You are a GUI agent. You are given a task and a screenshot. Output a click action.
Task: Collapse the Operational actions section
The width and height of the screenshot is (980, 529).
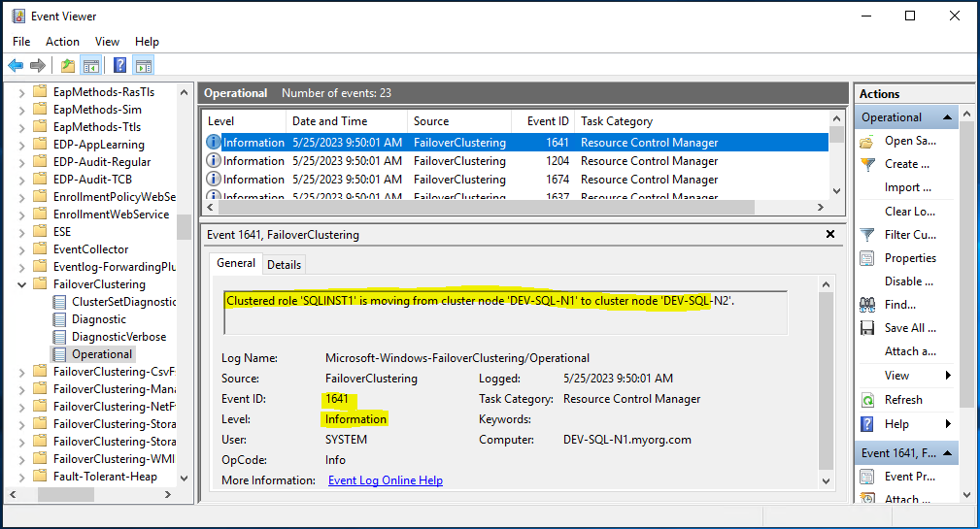point(947,117)
